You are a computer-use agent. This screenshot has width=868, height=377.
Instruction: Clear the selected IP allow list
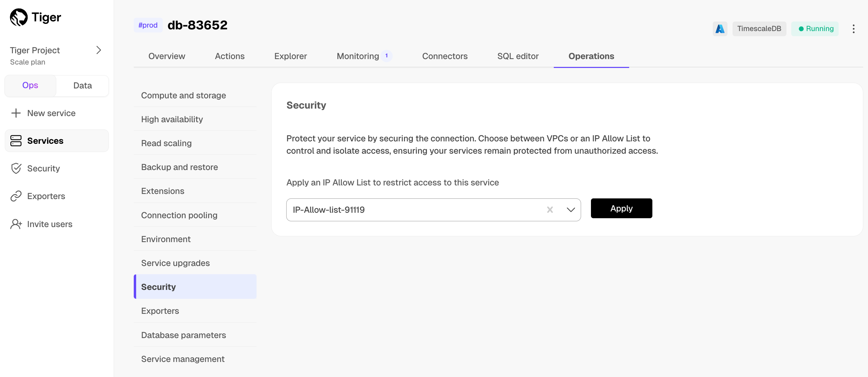tap(550, 210)
